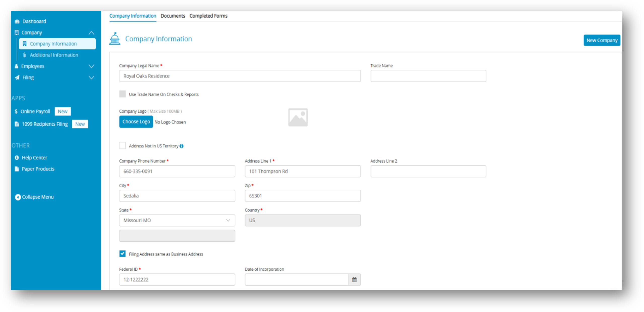The width and height of the screenshot is (644, 312).
Task: Collapse the Company menu chevron
Action: (91, 33)
